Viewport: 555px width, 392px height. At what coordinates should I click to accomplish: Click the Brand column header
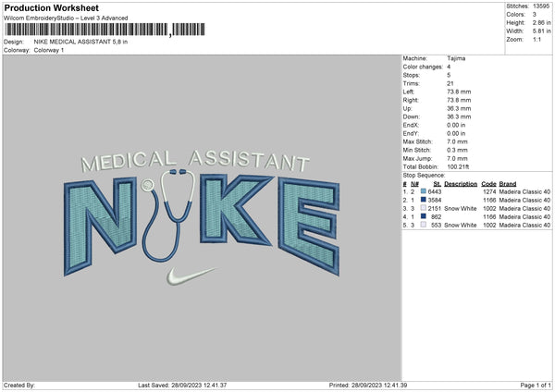tap(508, 184)
